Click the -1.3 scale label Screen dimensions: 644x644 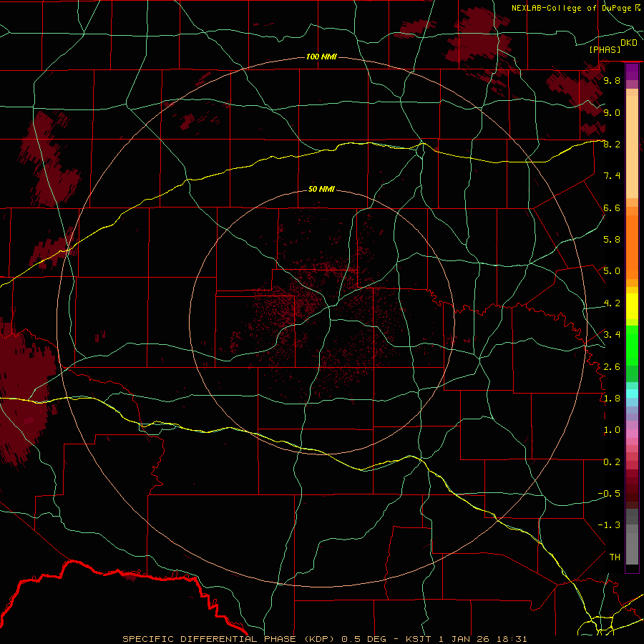point(609,525)
